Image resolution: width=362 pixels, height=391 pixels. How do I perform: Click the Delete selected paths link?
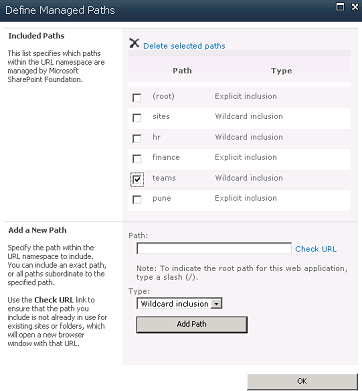click(x=184, y=46)
